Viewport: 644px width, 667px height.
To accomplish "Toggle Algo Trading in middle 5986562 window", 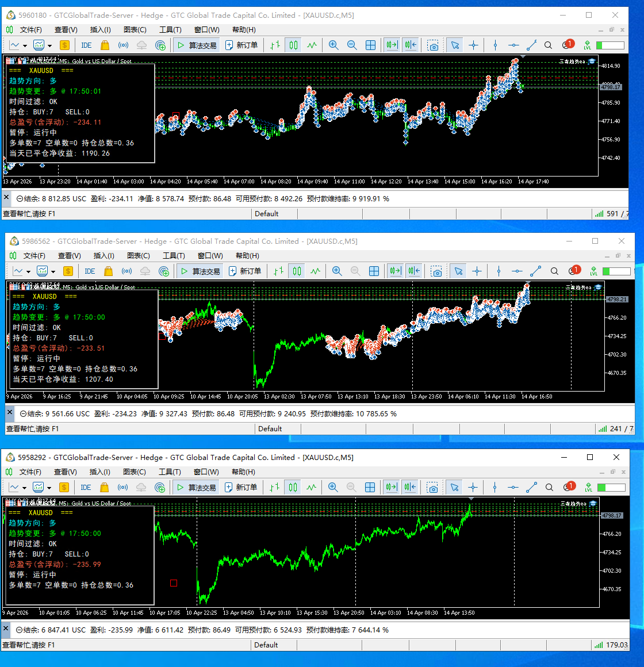I will click(200, 271).
